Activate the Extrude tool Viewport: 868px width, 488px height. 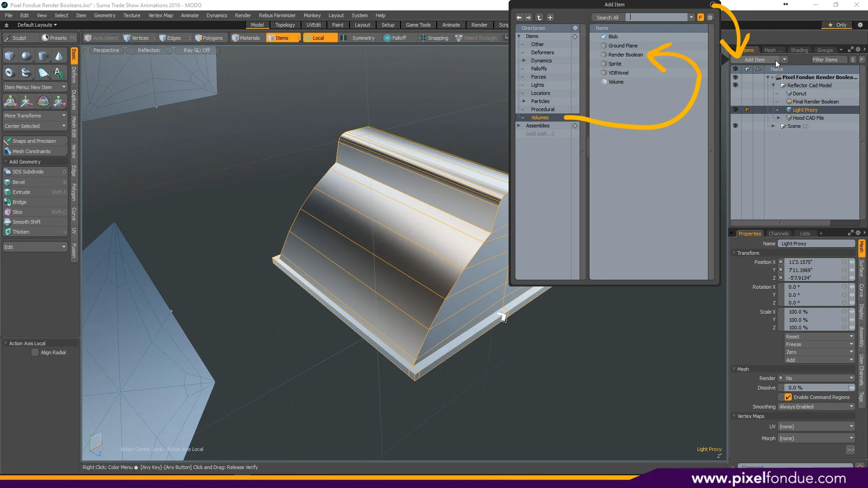pyautogui.click(x=27, y=192)
